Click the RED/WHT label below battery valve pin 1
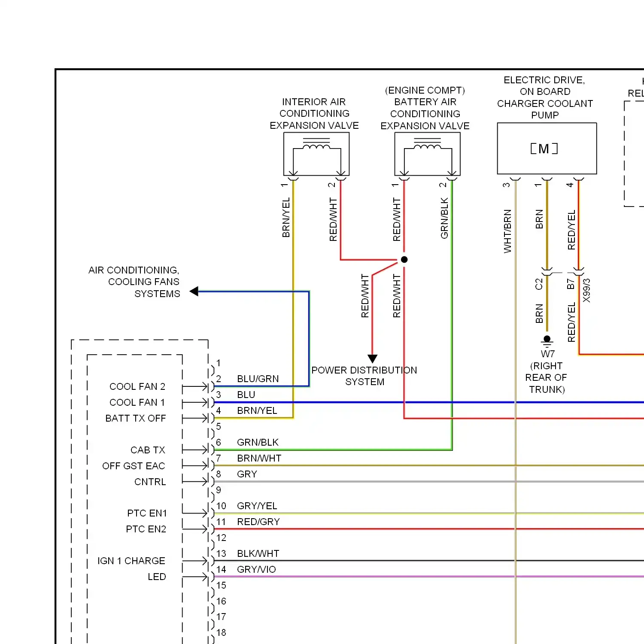 pos(397,219)
